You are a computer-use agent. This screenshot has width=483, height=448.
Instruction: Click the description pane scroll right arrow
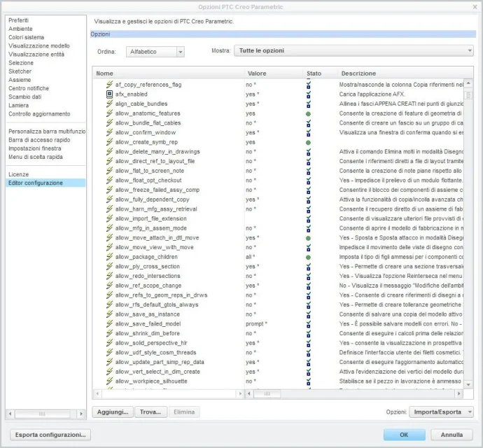pos(459,393)
